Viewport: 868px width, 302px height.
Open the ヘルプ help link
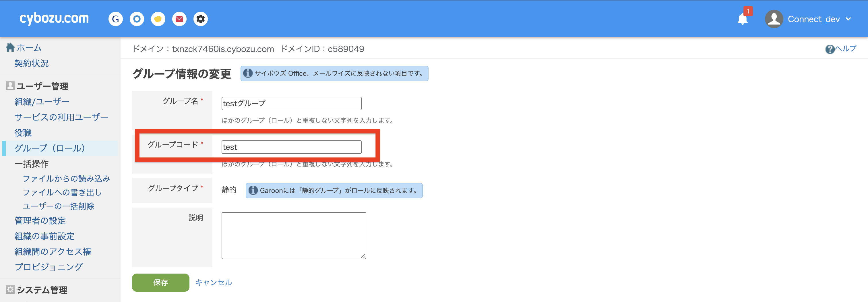845,49
